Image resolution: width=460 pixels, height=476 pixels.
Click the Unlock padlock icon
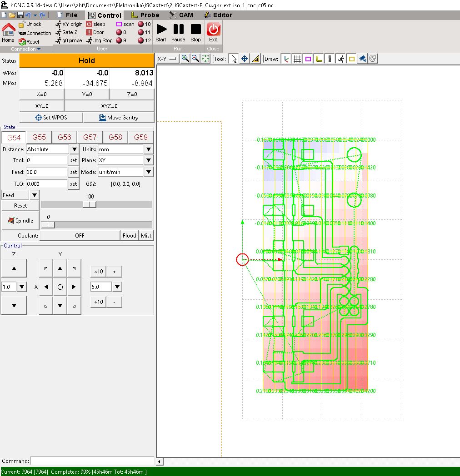tap(22, 24)
